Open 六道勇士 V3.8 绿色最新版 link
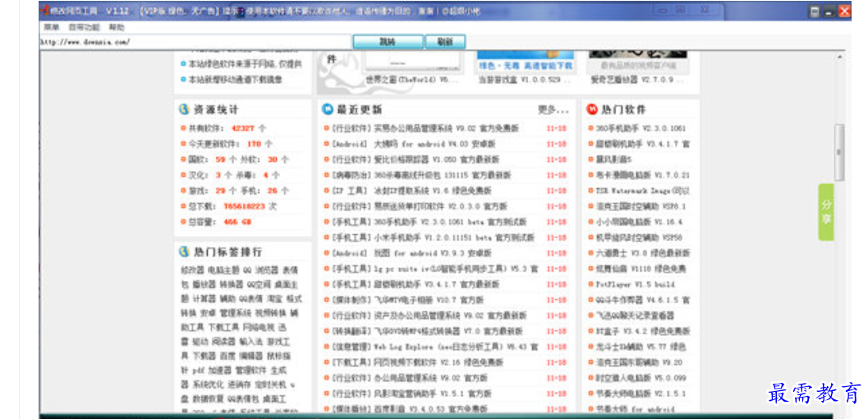The image size is (868, 419). coord(643,253)
